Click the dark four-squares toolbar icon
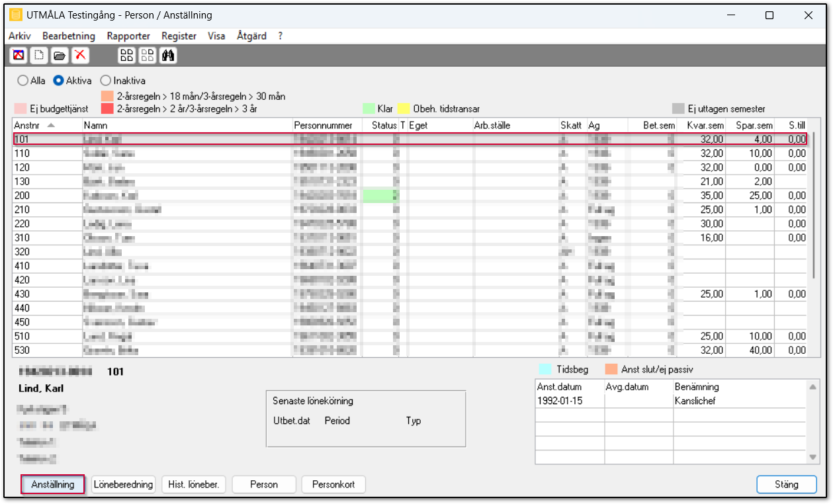833x504 pixels. click(126, 56)
